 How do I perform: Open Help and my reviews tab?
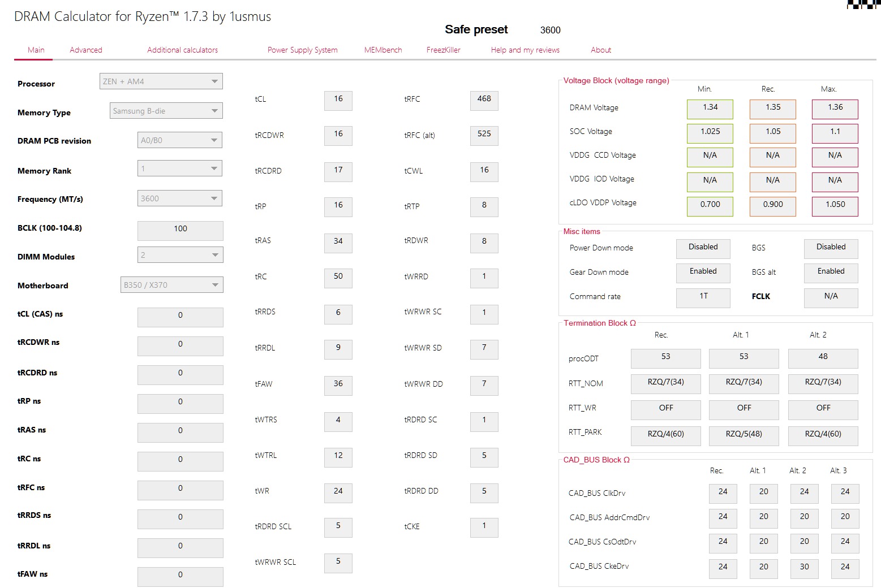click(x=525, y=50)
